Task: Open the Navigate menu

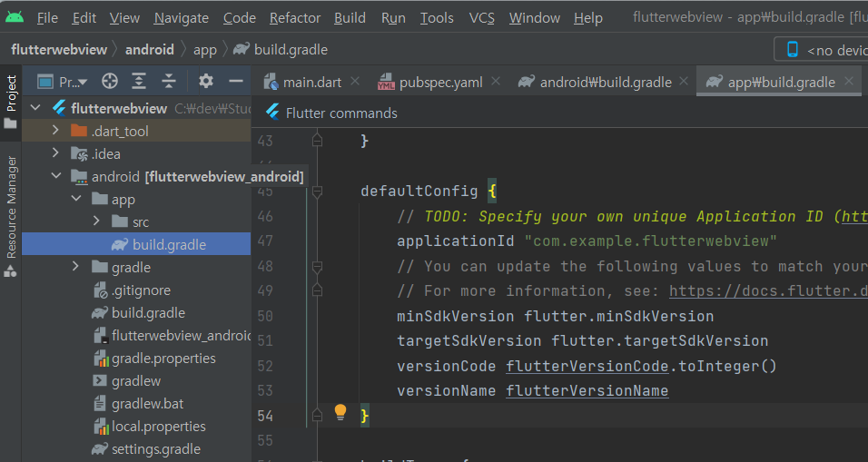Action: pyautogui.click(x=181, y=18)
